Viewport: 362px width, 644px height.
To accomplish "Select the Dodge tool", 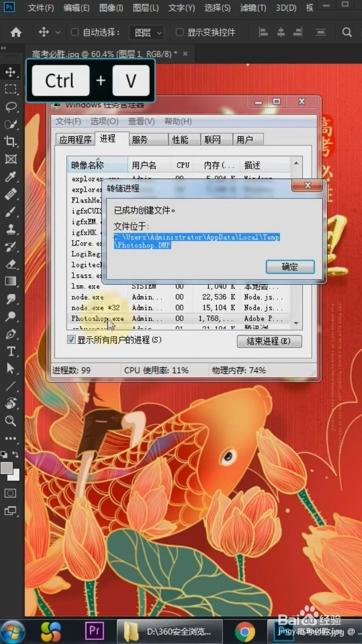I will click(11, 316).
